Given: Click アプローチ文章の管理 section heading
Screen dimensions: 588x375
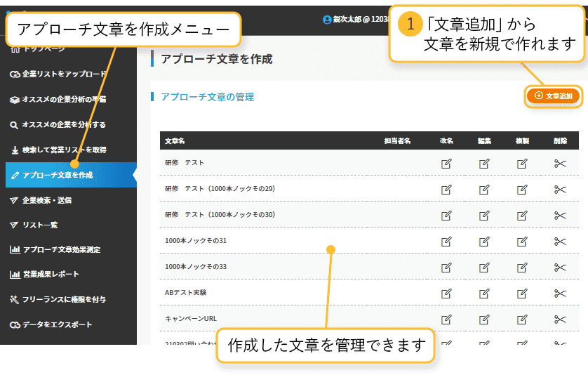Looking at the screenshot, I should coord(208,97).
